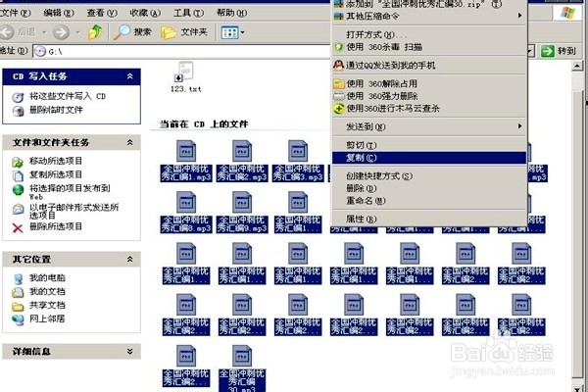Image resolution: width=588 pixels, height=392 pixels.
Task: Open the Search (搜索) toolbar button
Action: coord(132,32)
